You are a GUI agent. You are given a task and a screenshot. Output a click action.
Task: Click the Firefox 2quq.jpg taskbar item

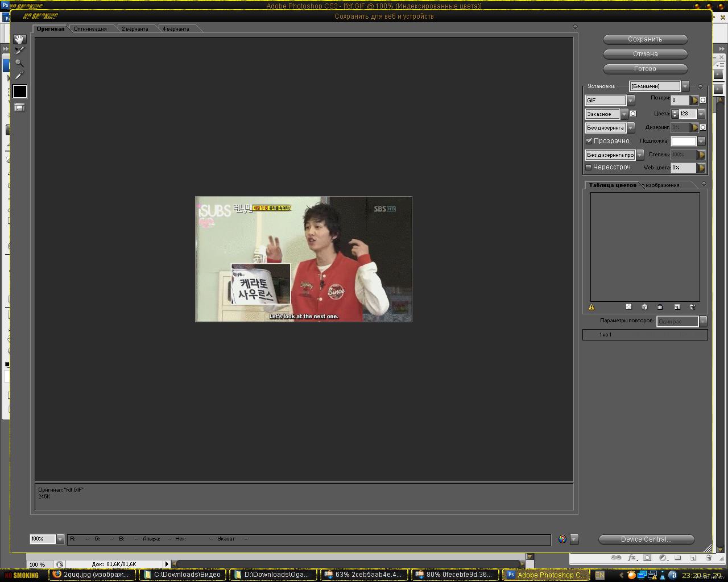tap(93, 575)
